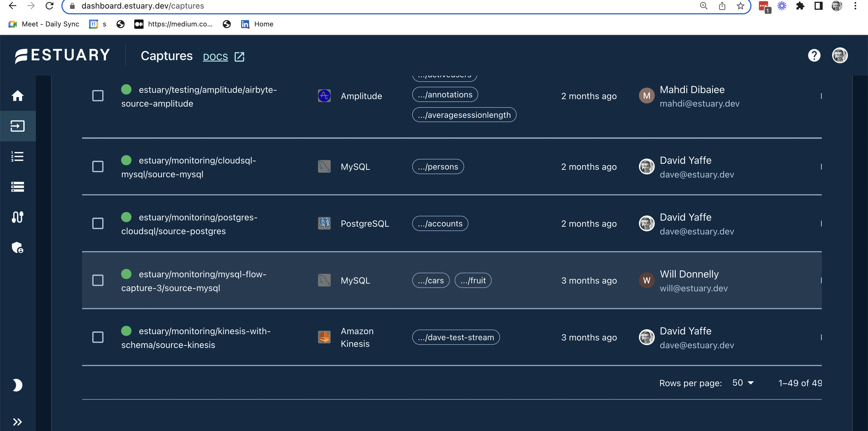Open the Connectors page via the cable icon

(x=18, y=217)
